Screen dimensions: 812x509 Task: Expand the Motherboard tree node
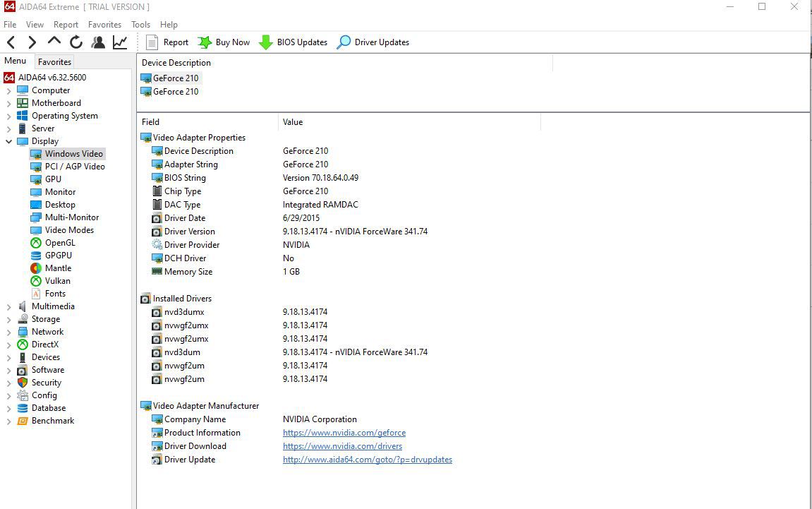click(8, 103)
